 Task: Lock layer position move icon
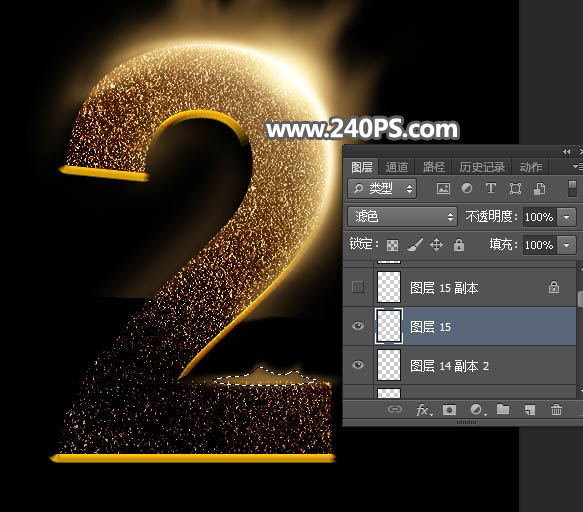click(x=436, y=245)
